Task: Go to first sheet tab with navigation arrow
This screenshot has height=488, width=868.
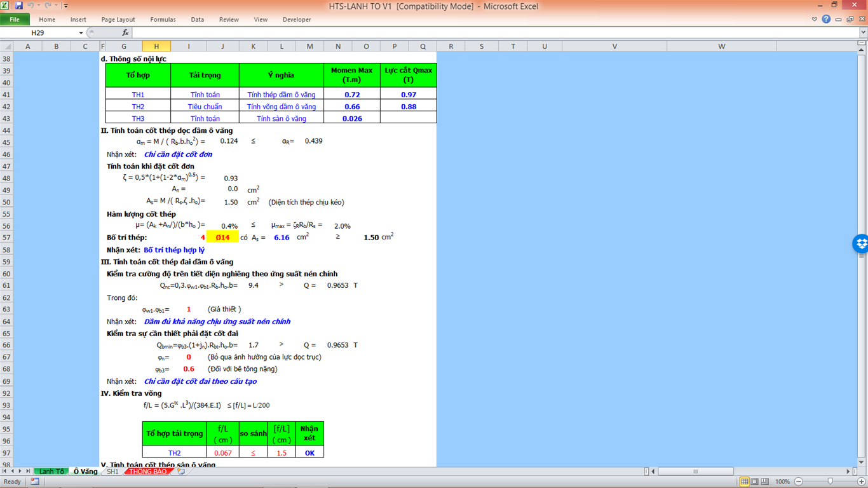Action: [4, 471]
